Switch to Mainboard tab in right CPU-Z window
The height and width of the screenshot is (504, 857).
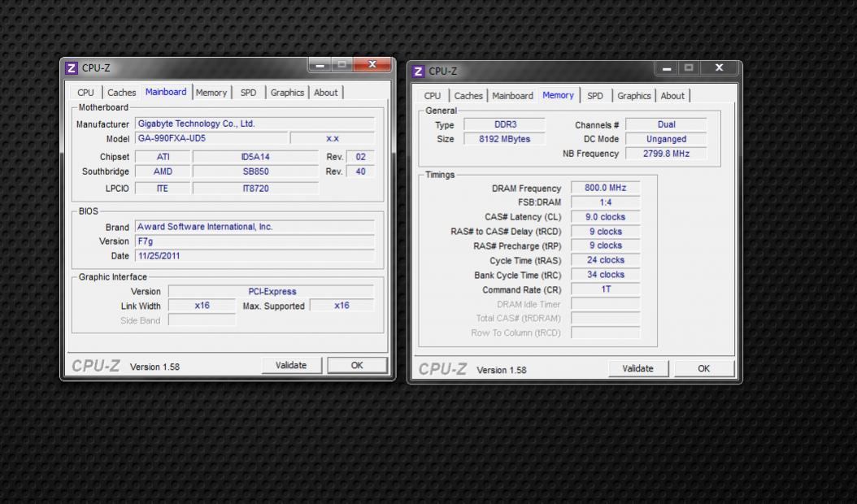(513, 96)
